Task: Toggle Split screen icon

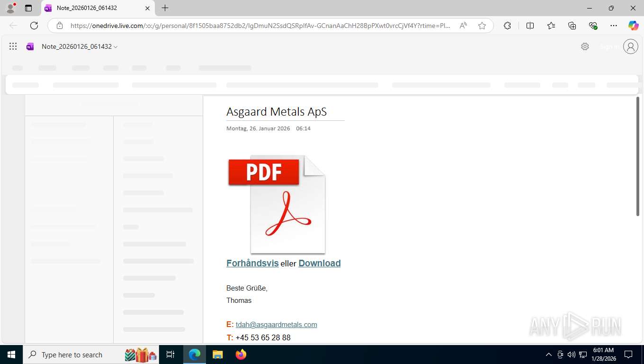Action: coord(530,26)
